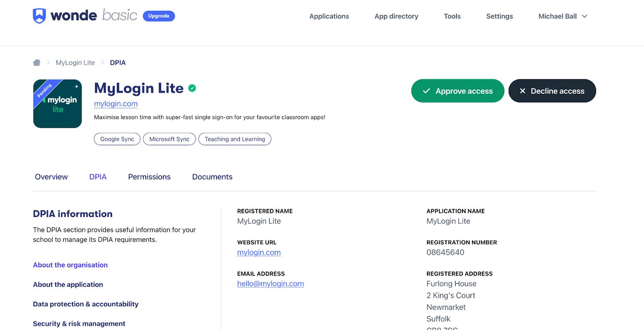Click the Upgrade badge button
This screenshot has height=330, width=644.
[159, 16]
